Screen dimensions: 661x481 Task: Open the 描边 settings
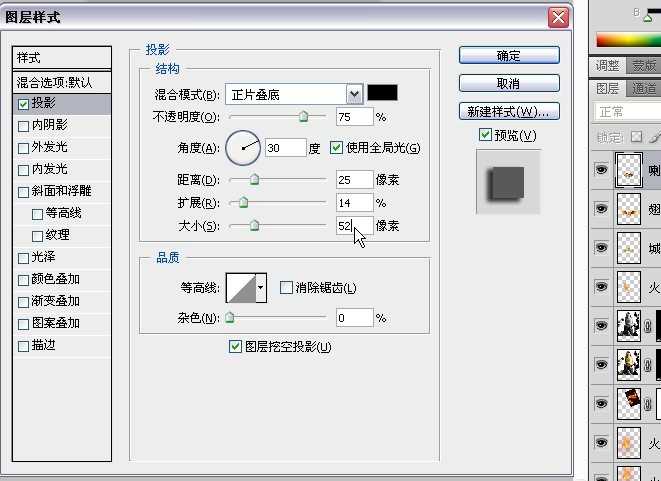point(43,345)
